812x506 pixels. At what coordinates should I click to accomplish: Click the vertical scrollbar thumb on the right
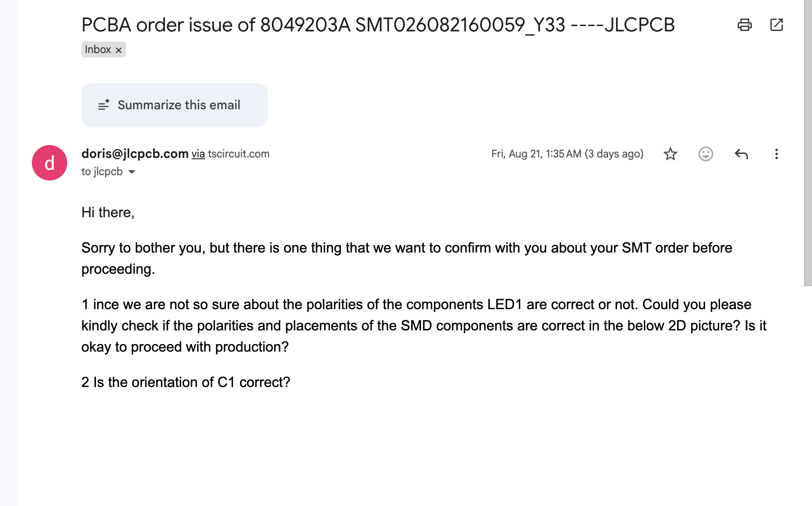coord(808,143)
